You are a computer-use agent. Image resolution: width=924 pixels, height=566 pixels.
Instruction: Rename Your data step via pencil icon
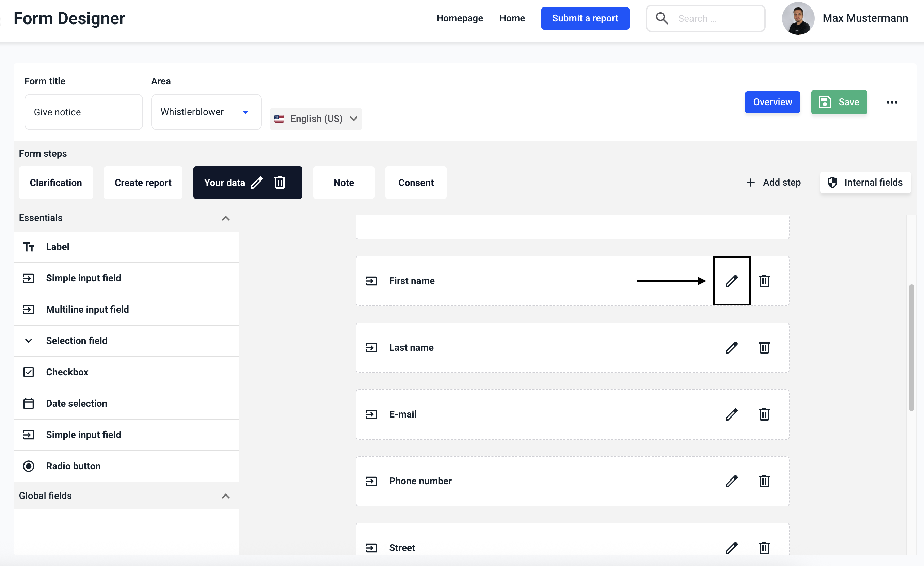pos(256,183)
